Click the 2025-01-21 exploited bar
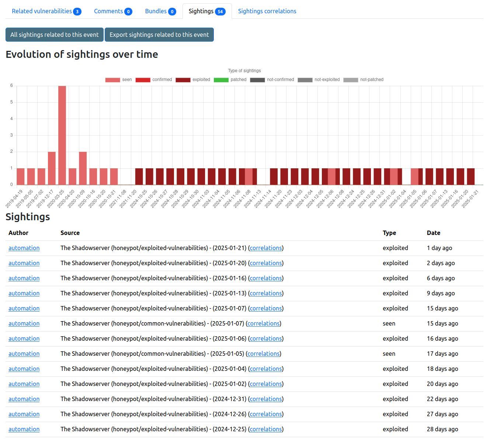Screen dimensions: 504x439 (x=471, y=176)
